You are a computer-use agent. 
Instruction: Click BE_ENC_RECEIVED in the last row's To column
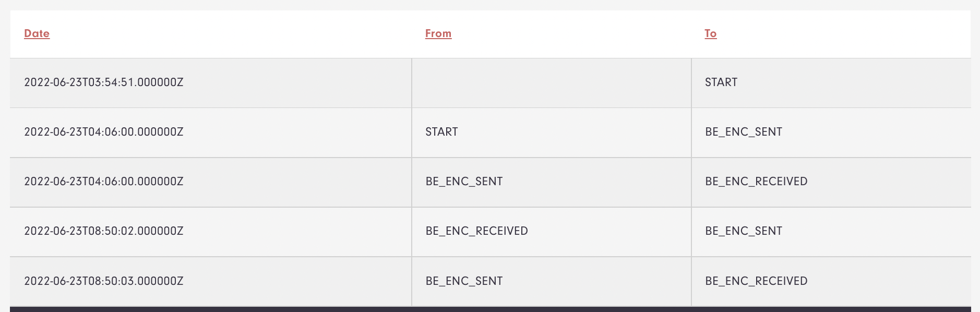coord(756,281)
